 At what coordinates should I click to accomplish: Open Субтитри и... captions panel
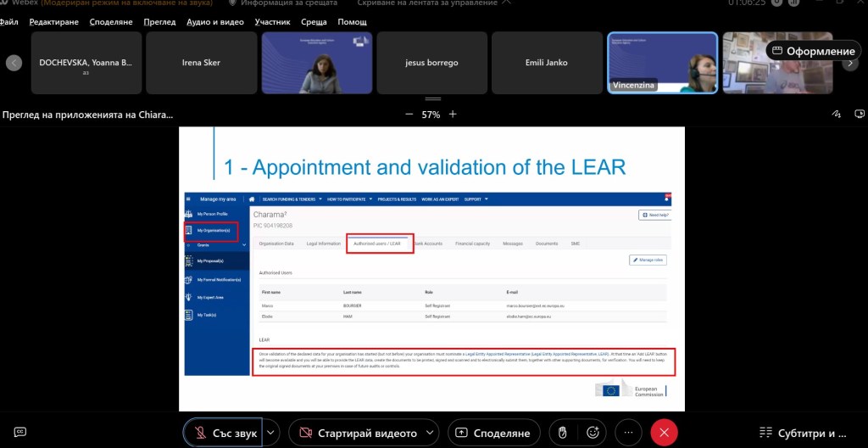tap(803, 433)
